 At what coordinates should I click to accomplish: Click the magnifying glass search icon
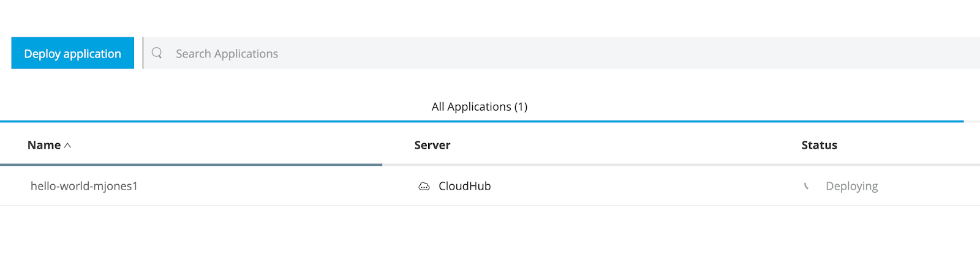click(157, 53)
